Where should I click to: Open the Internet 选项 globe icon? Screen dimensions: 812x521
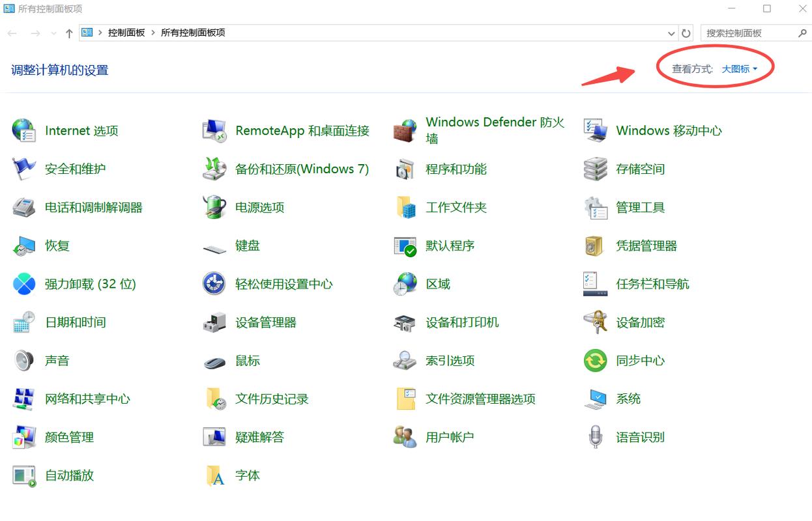(24, 131)
